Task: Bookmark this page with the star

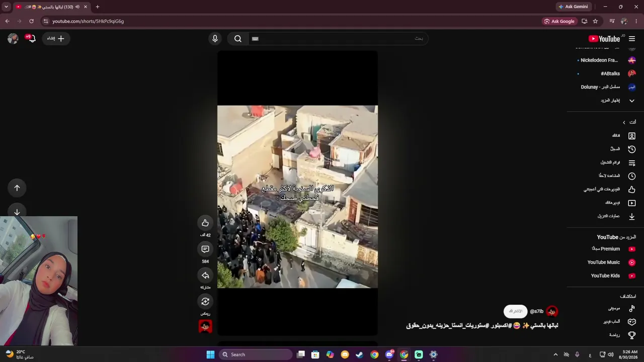Action: coord(595,21)
